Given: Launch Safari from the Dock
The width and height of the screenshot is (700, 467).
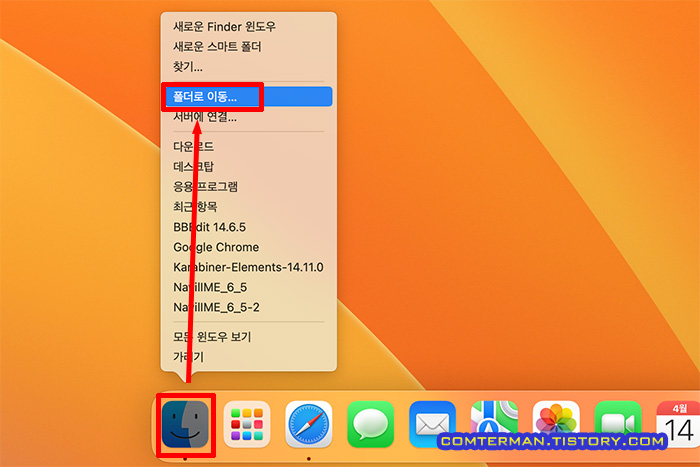Looking at the screenshot, I should [x=308, y=424].
